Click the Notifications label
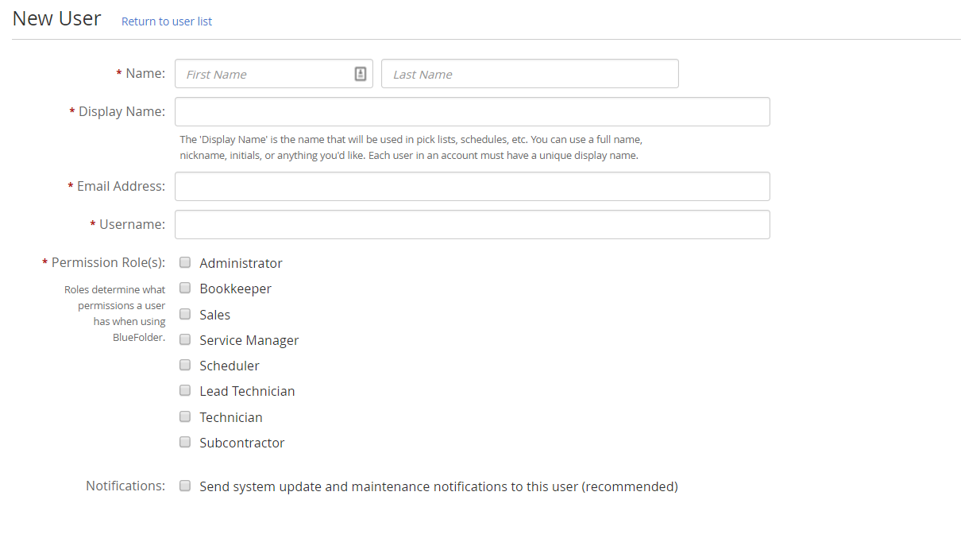The image size is (980, 546). point(125,486)
